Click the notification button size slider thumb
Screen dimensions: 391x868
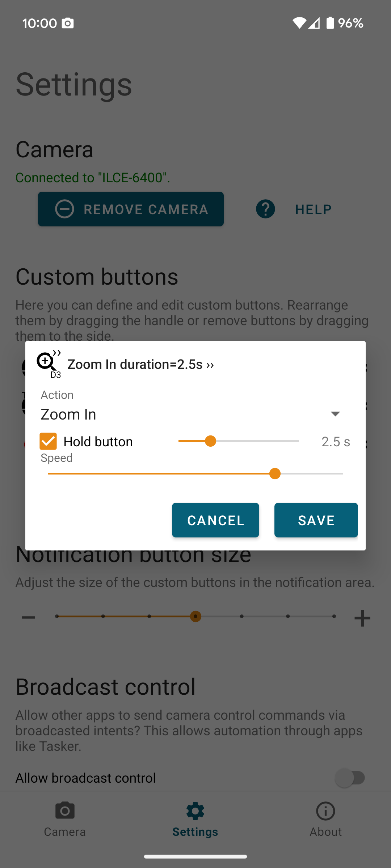tap(195, 616)
